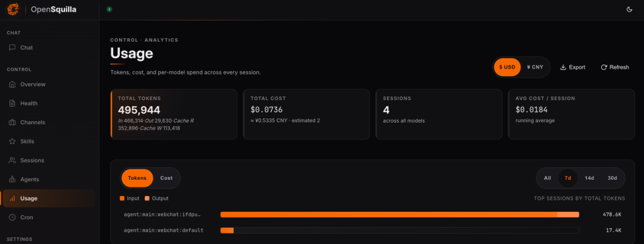Image resolution: width=644 pixels, height=244 pixels.
Task: Click the Refresh button
Action: (x=614, y=67)
